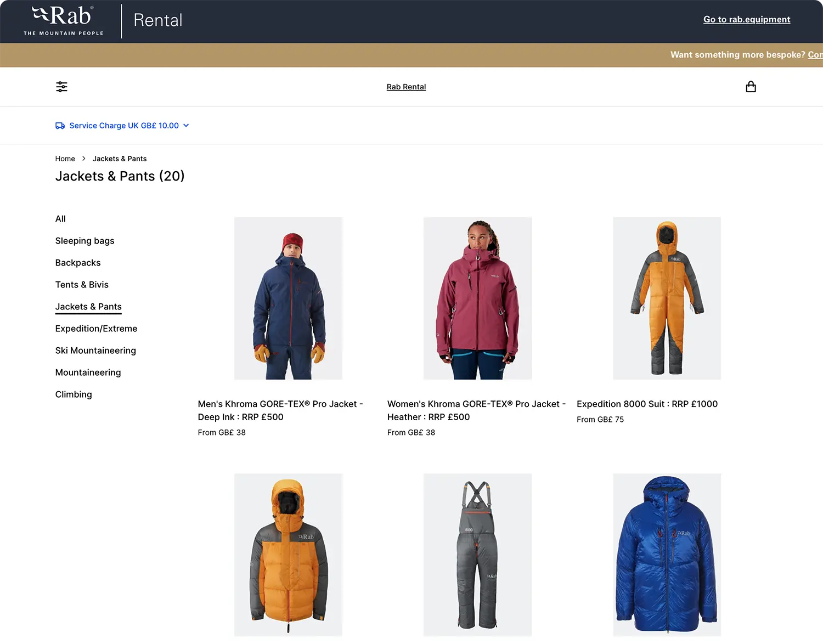The width and height of the screenshot is (823, 644).
Task: Open the filter settings icon
Action: tap(61, 87)
